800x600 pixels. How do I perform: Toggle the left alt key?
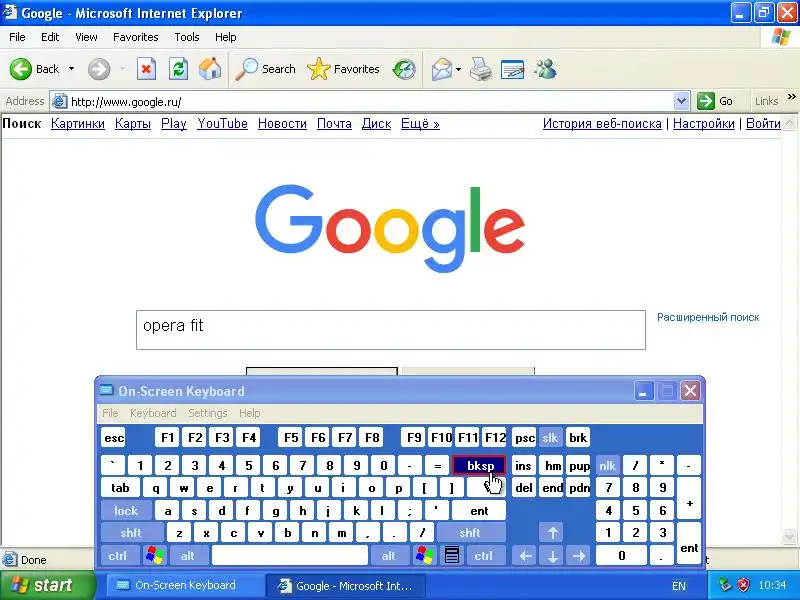click(188, 555)
